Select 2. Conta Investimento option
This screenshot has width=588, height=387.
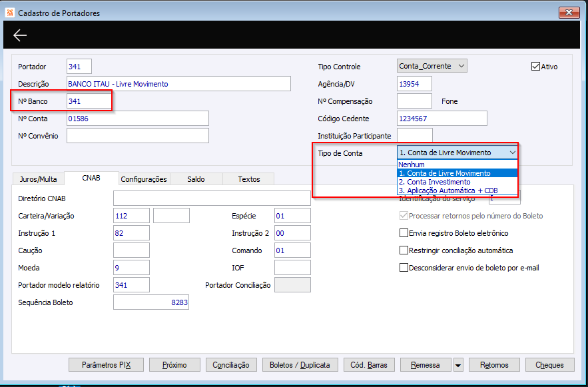tap(457, 182)
